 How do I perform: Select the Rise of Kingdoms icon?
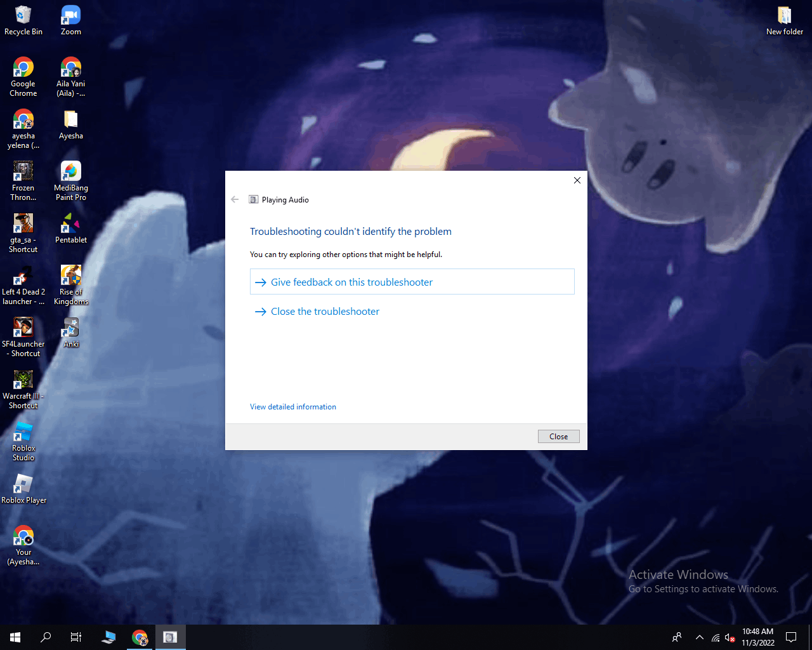point(70,285)
